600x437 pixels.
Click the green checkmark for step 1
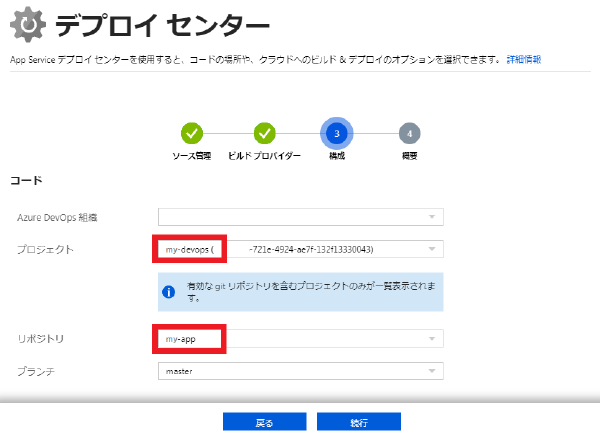192,132
